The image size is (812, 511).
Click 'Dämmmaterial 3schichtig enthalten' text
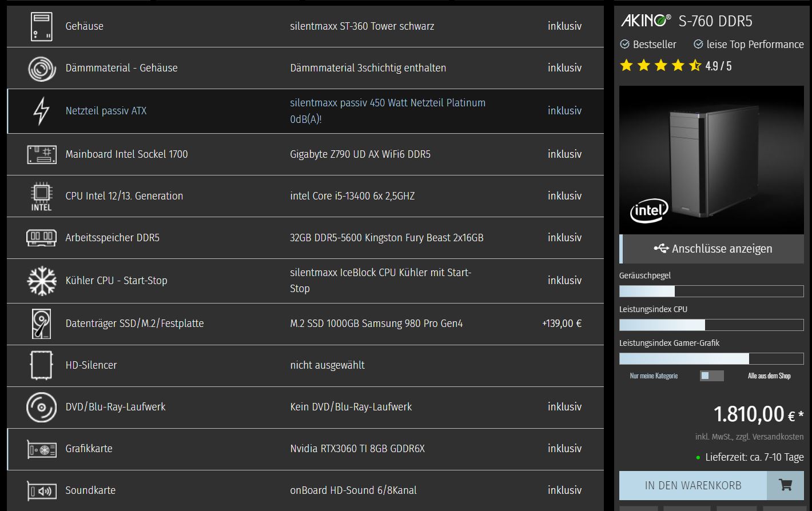(x=368, y=68)
